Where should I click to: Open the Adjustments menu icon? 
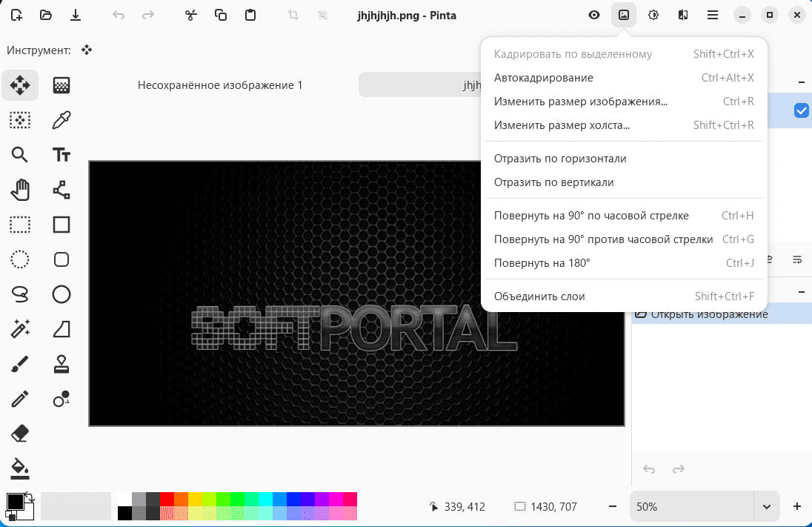click(653, 15)
